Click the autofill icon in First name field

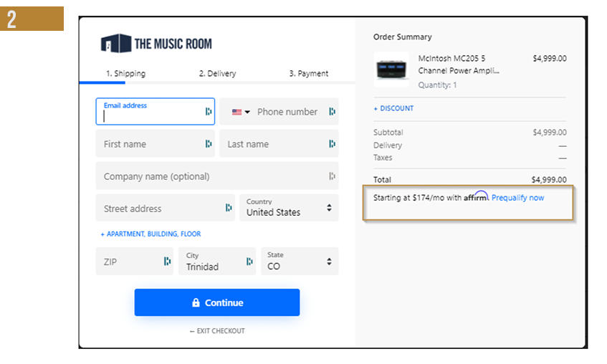click(x=208, y=144)
